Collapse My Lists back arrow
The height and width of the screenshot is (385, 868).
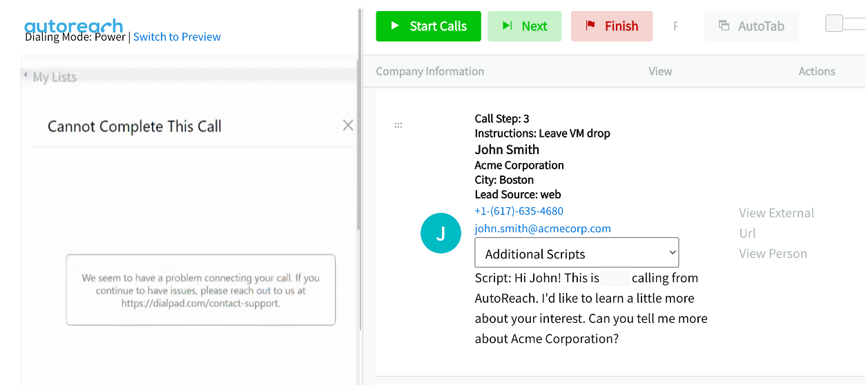coord(26,74)
